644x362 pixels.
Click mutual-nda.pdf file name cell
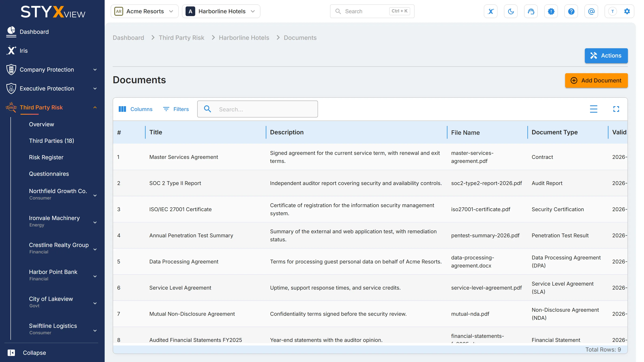[x=470, y=314]
